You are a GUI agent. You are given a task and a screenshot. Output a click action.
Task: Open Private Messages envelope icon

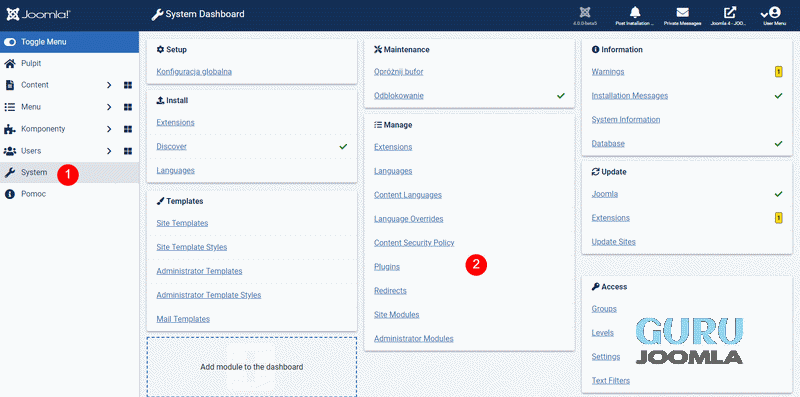click(682, 12)
